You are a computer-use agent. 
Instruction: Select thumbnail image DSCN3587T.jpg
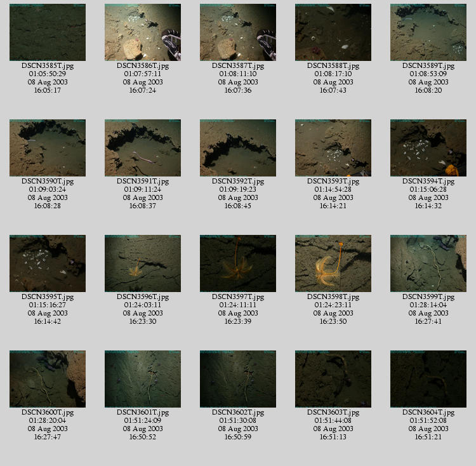tap(238, 32)
